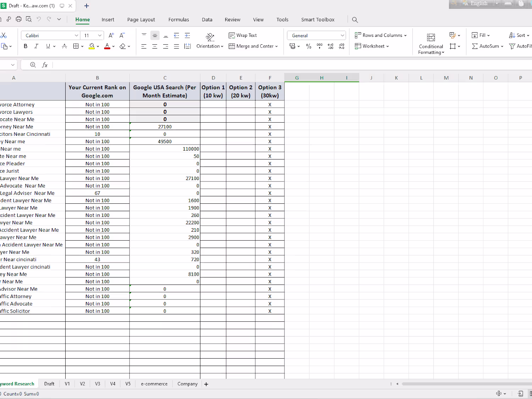Toggle italic formatting
The image size is (532, 399).
36,46
